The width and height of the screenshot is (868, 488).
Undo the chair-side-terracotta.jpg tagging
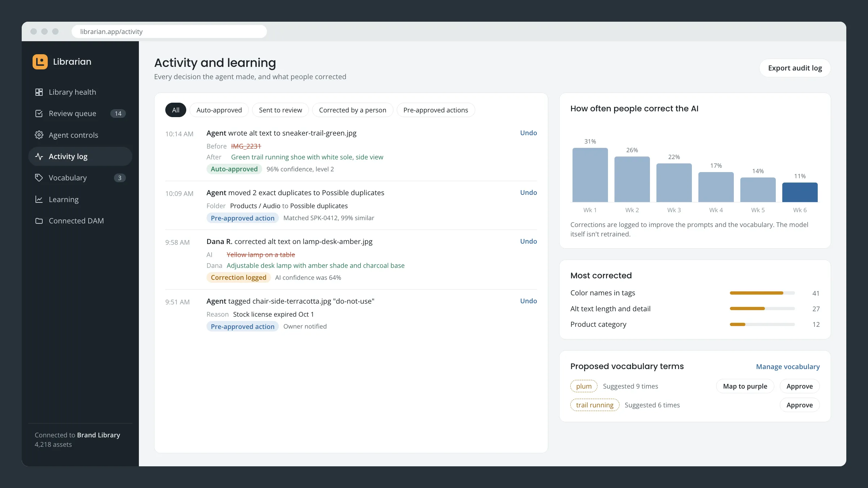point(528,301)
